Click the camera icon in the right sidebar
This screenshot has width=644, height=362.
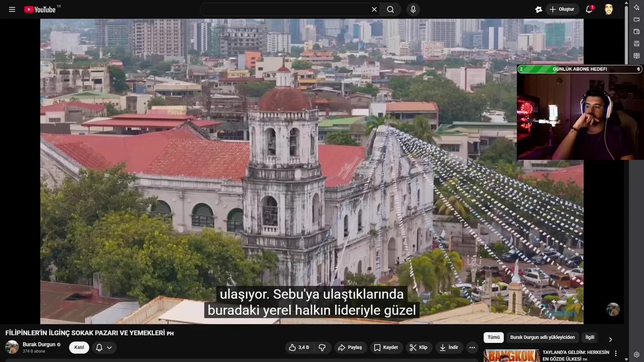636,20
